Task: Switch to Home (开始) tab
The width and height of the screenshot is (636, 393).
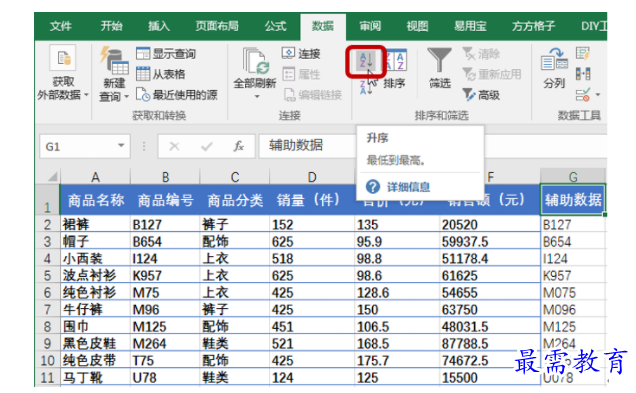Action: click(x=112, y=26)
